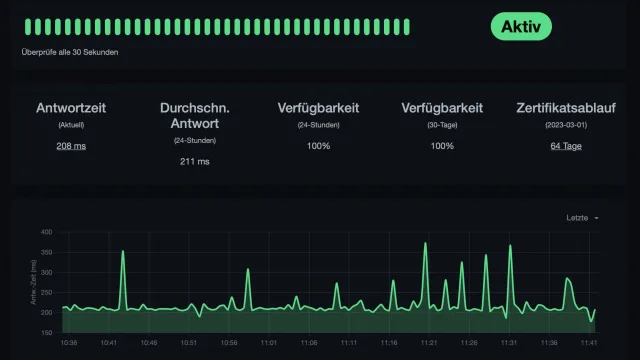Viewport: 640px width, 360px height.
Task: Click the 208 ms current response time link
Action: (x=71, y=146)
